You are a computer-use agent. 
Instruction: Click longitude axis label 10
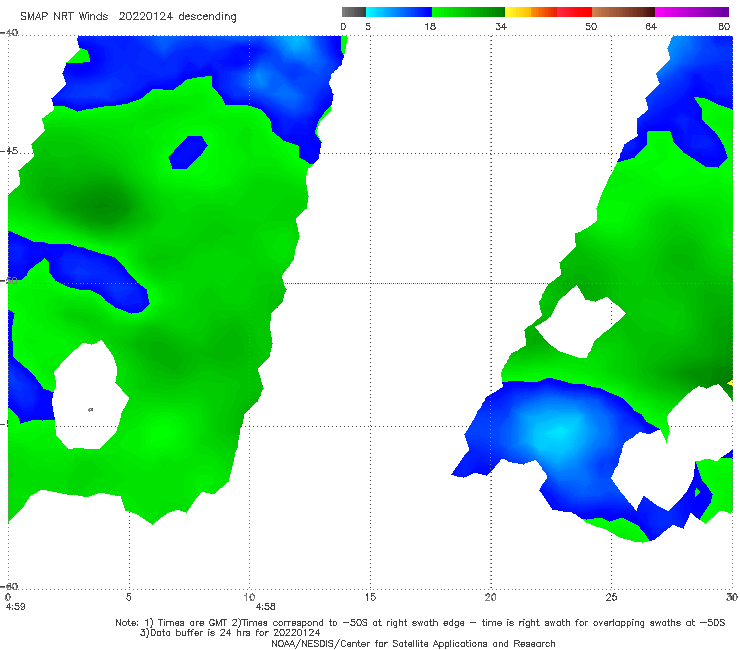[x=249, y=597]
